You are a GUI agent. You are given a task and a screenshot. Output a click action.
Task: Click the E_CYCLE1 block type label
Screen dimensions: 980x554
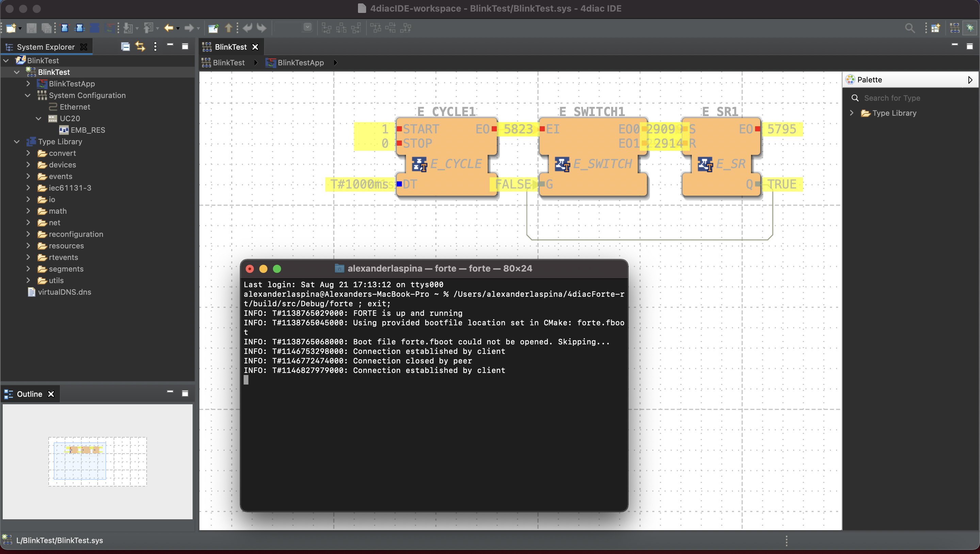pyautogui.click(x=456, y=164)
